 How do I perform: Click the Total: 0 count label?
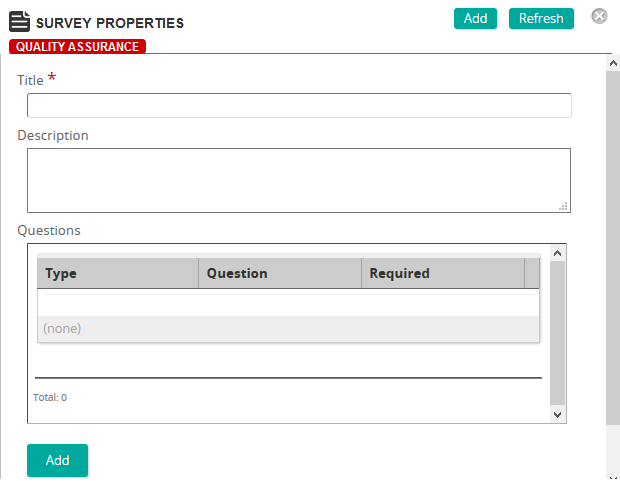(50, 398)
